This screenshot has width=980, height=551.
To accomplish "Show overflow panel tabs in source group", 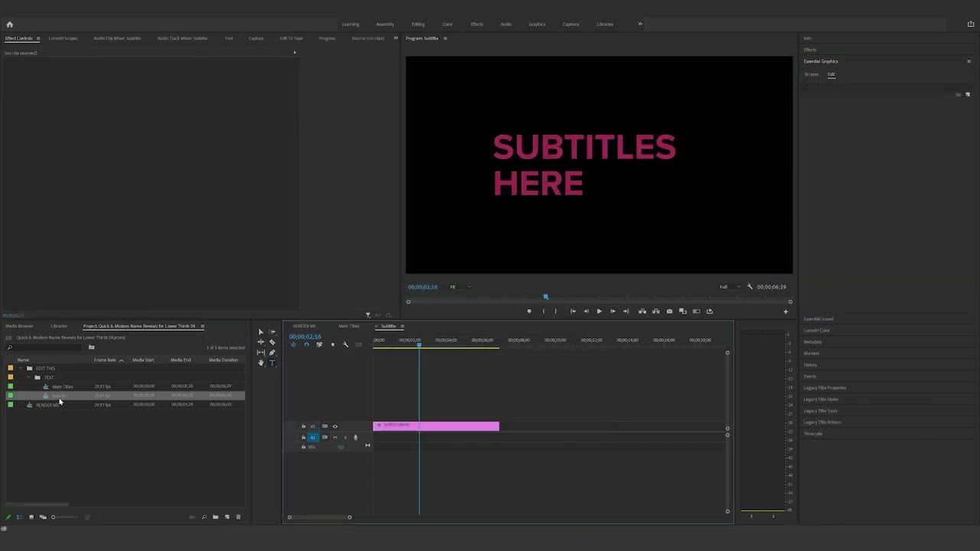I will coord(396,38).
